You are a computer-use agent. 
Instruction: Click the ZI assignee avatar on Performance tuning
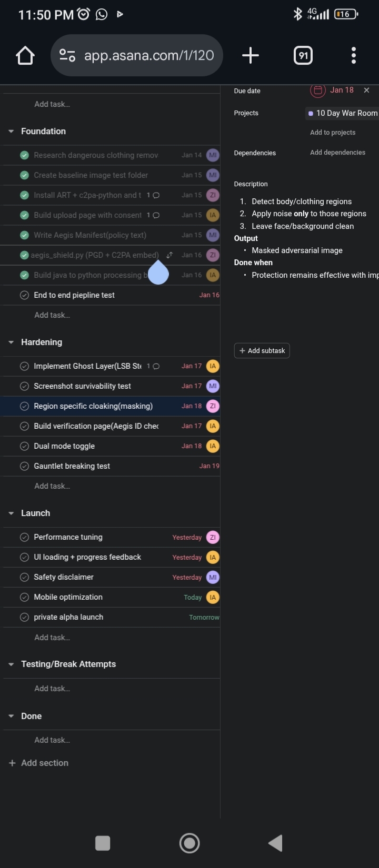(x=213, y=537)
